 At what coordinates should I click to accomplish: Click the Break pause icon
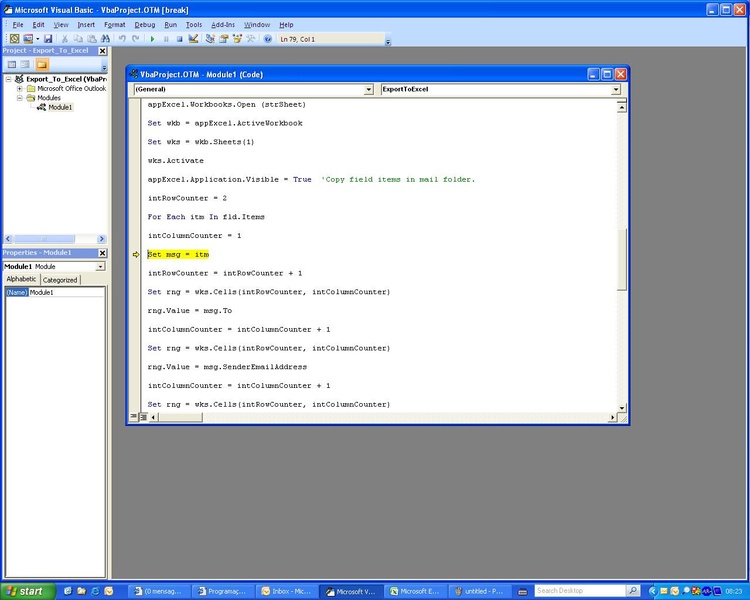[166, 39]
